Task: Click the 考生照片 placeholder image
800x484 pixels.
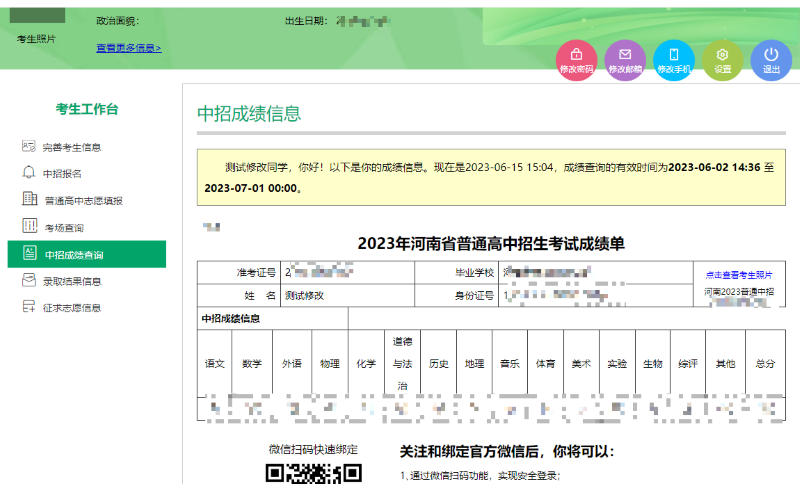Action: pos(37,16)
